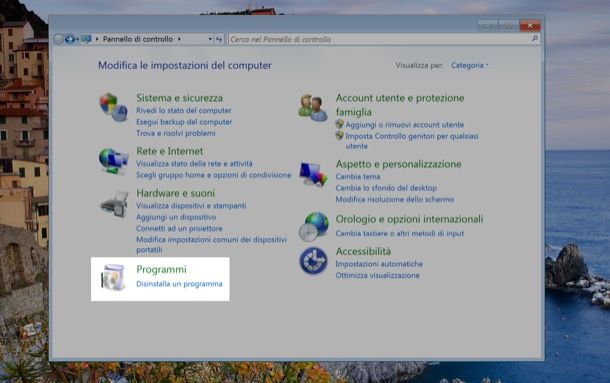Click Aggiungi un dispositivo
This screenshot has height=383, width=610.
tap(176, 217)
